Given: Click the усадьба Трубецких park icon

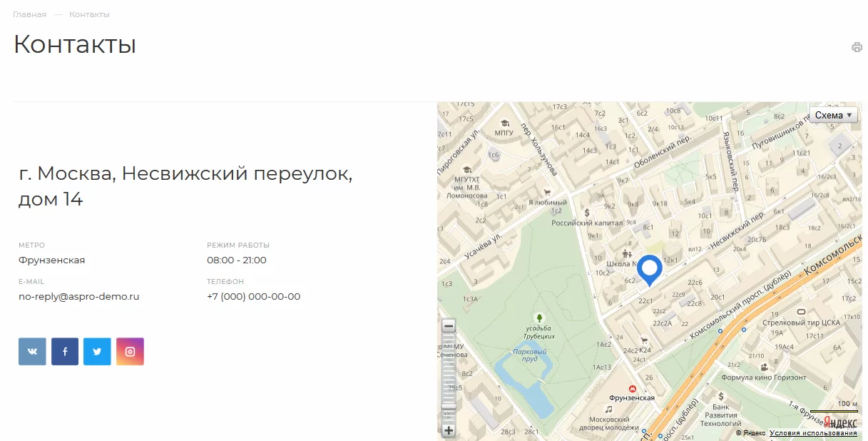Looking at the screenshot, I should 539,317.
